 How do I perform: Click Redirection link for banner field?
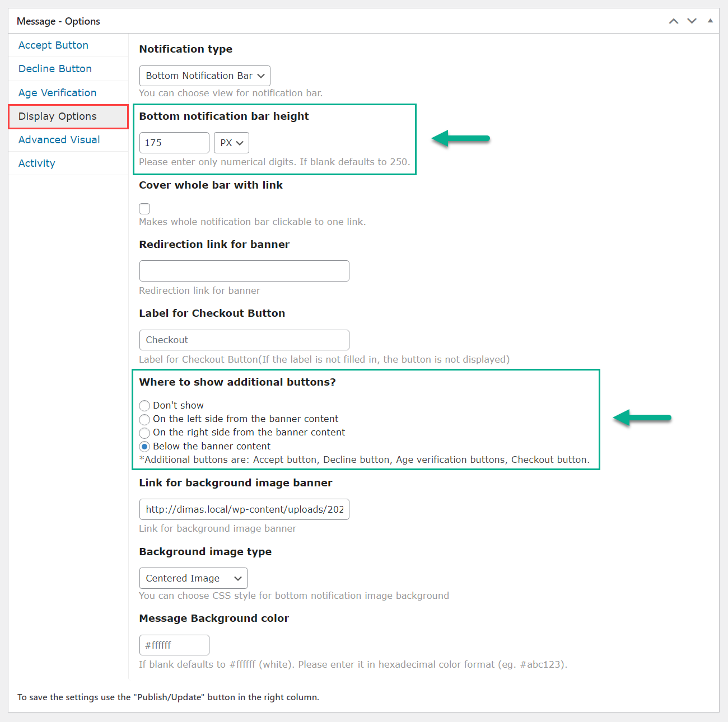[x=244, y=271]
